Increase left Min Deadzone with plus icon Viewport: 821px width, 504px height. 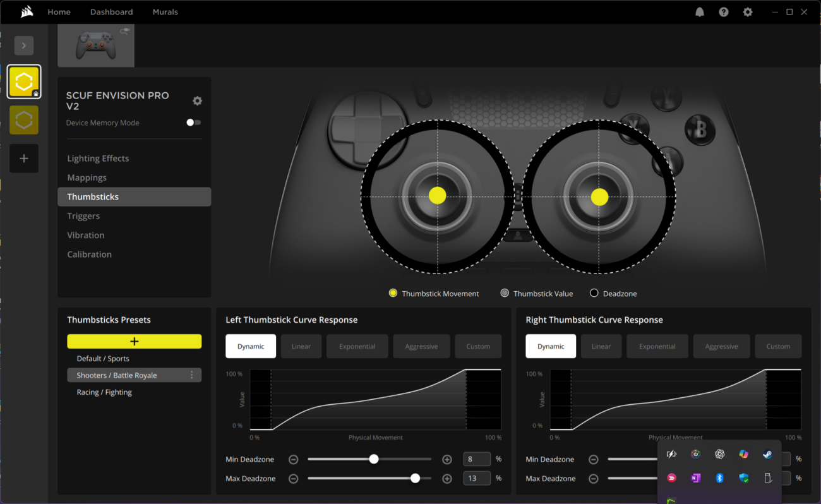point(447,459)
